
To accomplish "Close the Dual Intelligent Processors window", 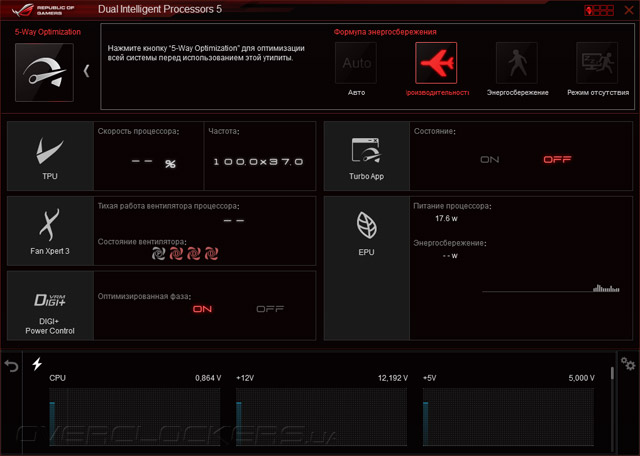I will 629,10.
